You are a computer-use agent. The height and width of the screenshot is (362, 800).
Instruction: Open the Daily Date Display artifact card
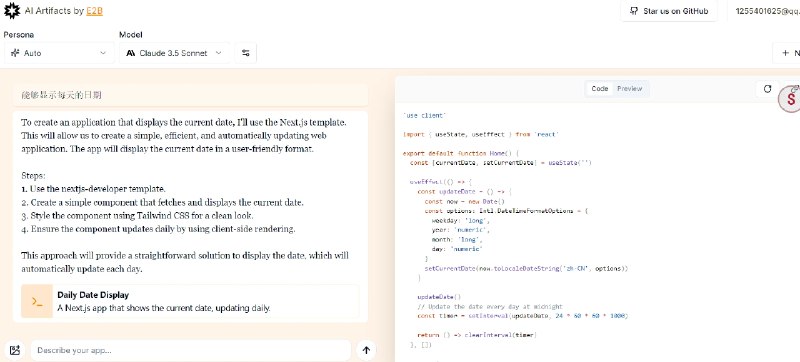tap(190, 301)
